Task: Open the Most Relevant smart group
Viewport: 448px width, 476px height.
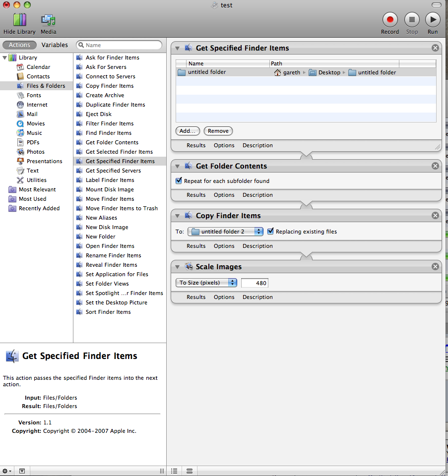Action: [x=37, y=189]
